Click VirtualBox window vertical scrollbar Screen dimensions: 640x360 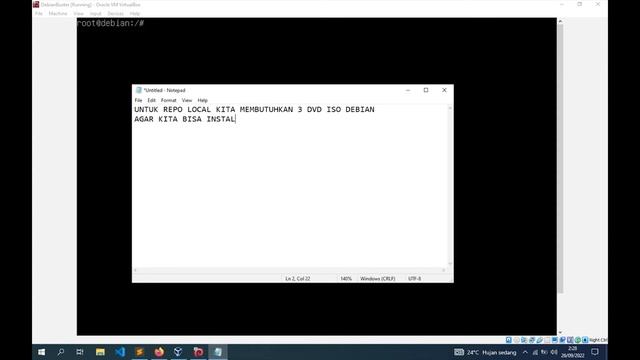[560, 177]
